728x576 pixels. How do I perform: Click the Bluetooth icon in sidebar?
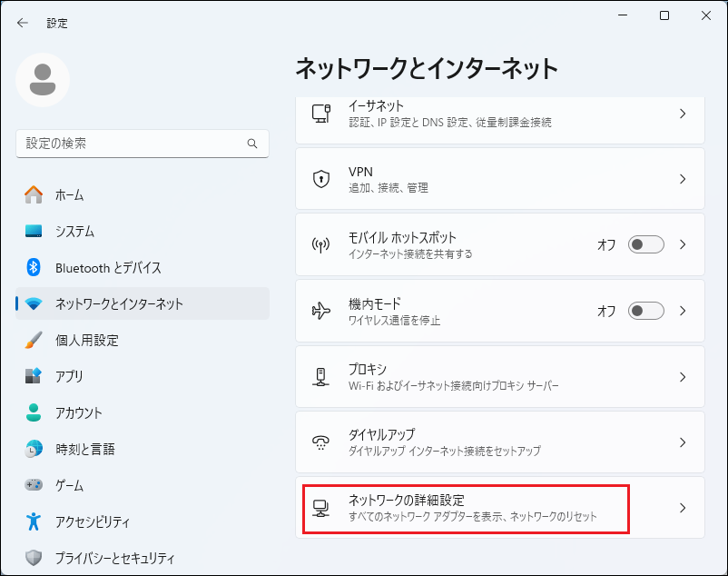[x=34, y=267]
